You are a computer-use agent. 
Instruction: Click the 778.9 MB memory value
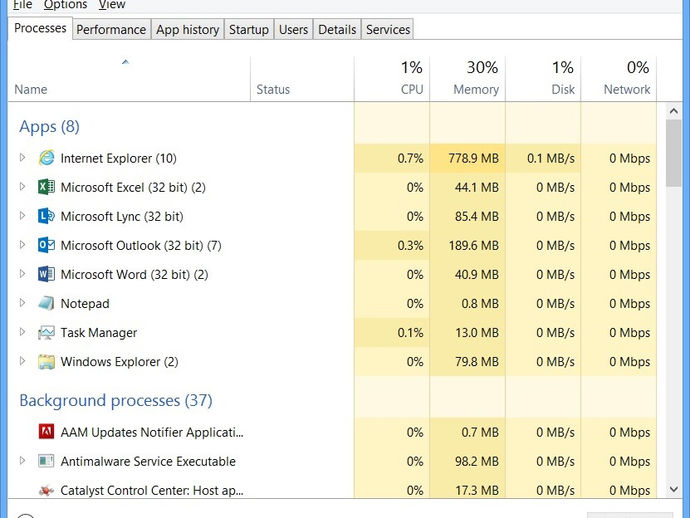pyautogui.click(x=473, y=158)
